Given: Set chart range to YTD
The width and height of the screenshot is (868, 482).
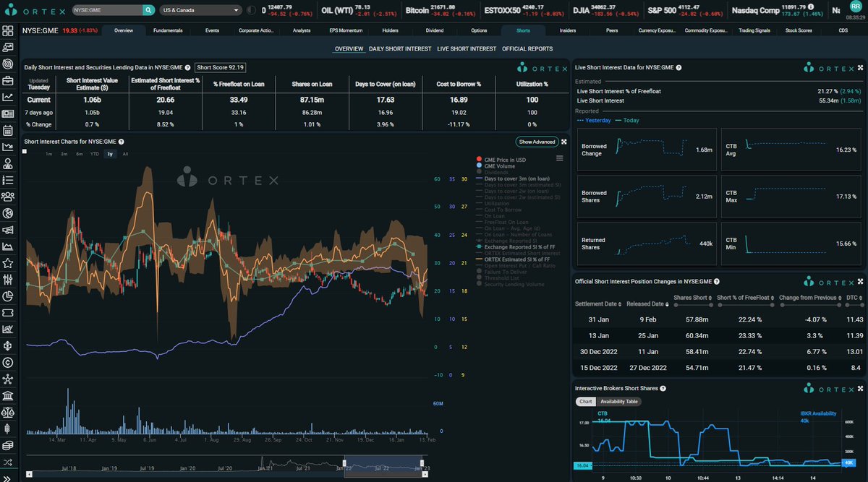Looking at the screenshot, I should 94,154.
